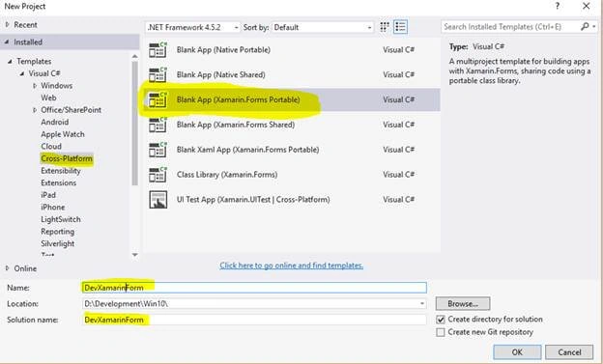Open the dialog help question mark
This screenshot has height=364, width=603.
point(558,6)
